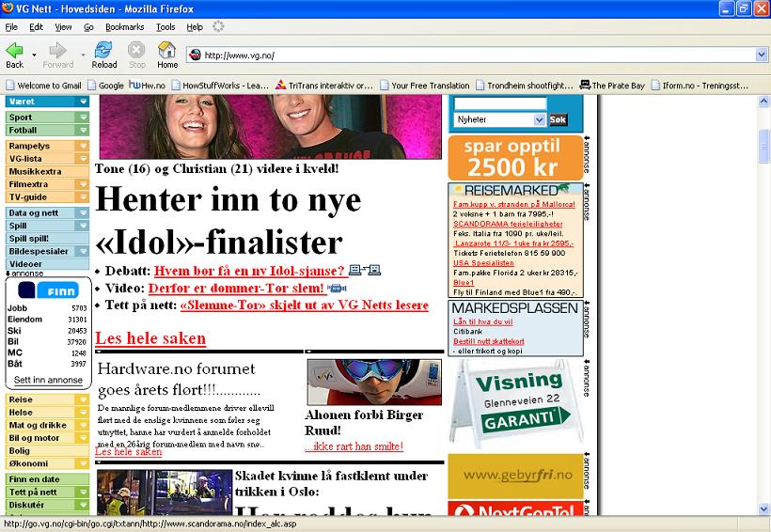Viewport: 771px width, 532px height.
Task: Click the FINN logo in the ad box
Action: (48, 290)
